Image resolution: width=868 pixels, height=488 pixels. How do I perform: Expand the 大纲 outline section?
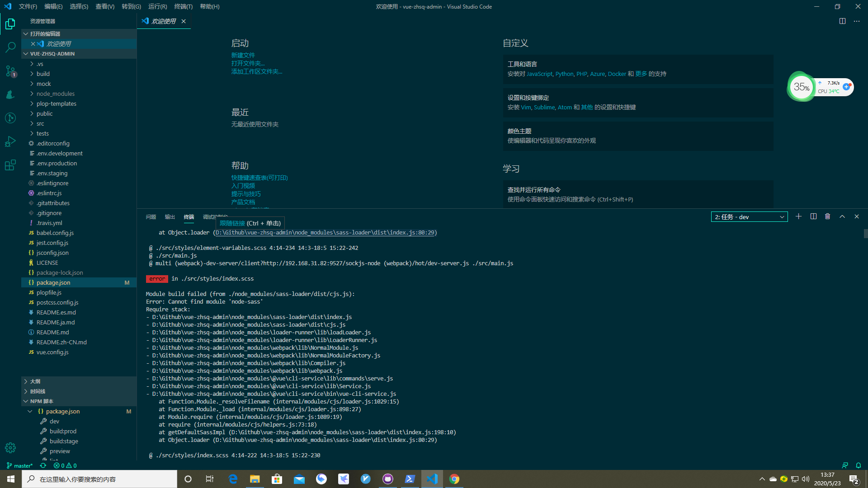(x=79, y=381)
